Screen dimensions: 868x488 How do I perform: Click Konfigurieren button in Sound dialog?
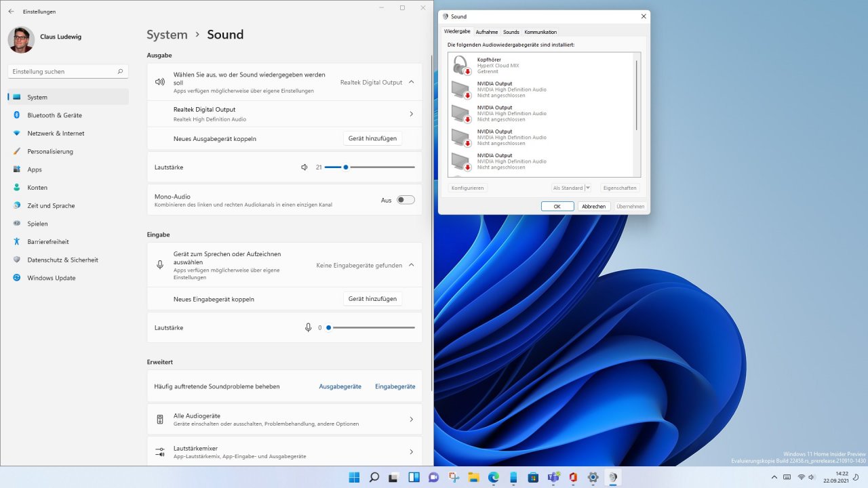[468, 188]
